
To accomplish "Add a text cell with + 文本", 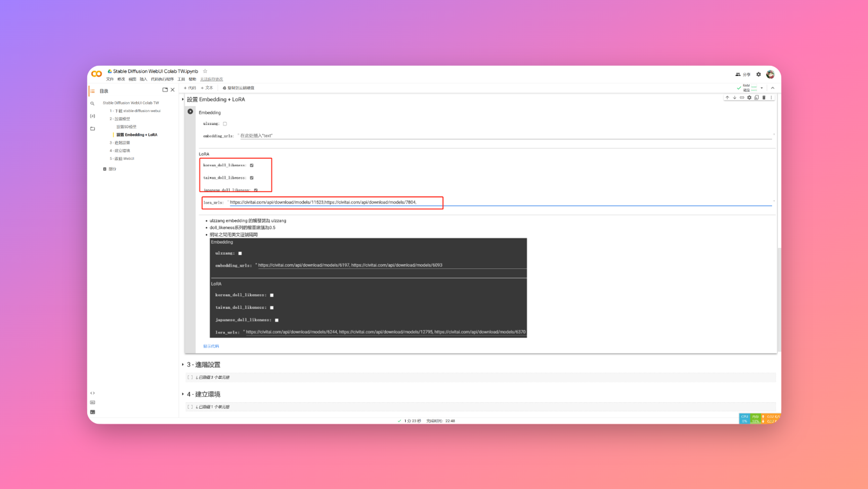I will coord(207,88).
